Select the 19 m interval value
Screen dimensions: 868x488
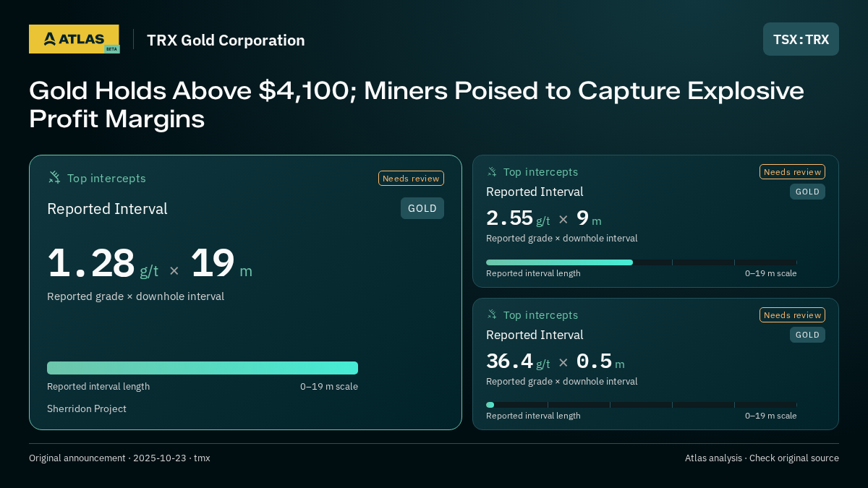[221, 264]
